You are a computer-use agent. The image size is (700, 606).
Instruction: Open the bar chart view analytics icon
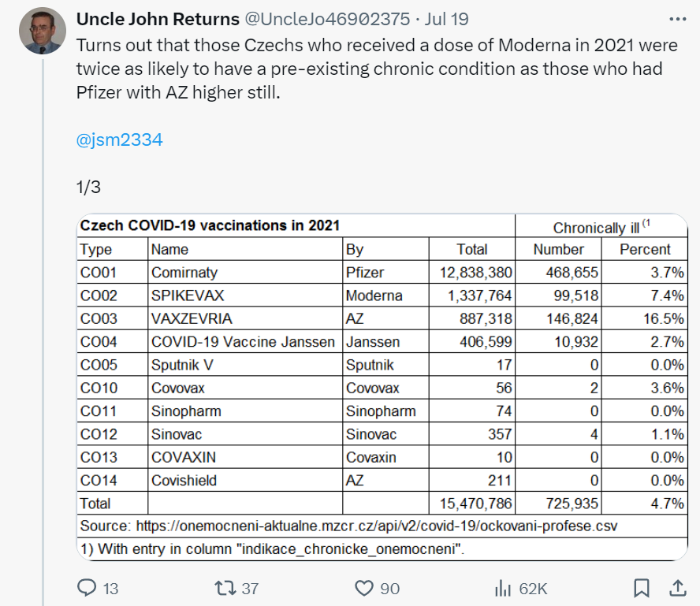click(x=505, y=588)
